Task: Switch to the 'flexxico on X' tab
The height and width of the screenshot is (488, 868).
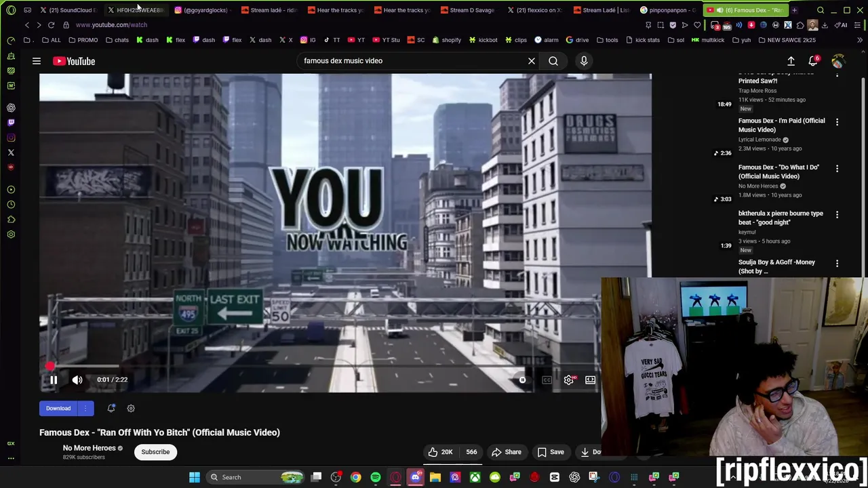Action: pos(535,10)
